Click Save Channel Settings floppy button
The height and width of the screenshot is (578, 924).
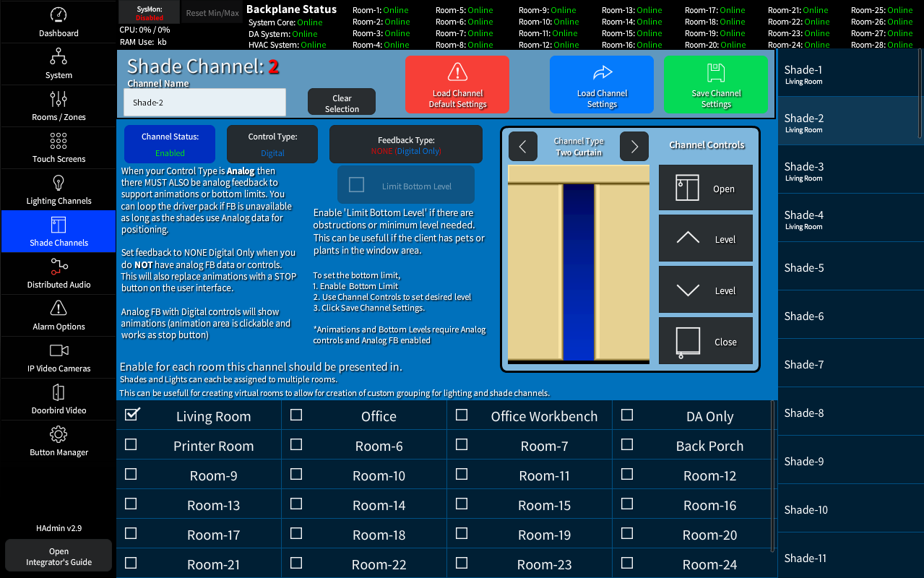pos(716,85)
